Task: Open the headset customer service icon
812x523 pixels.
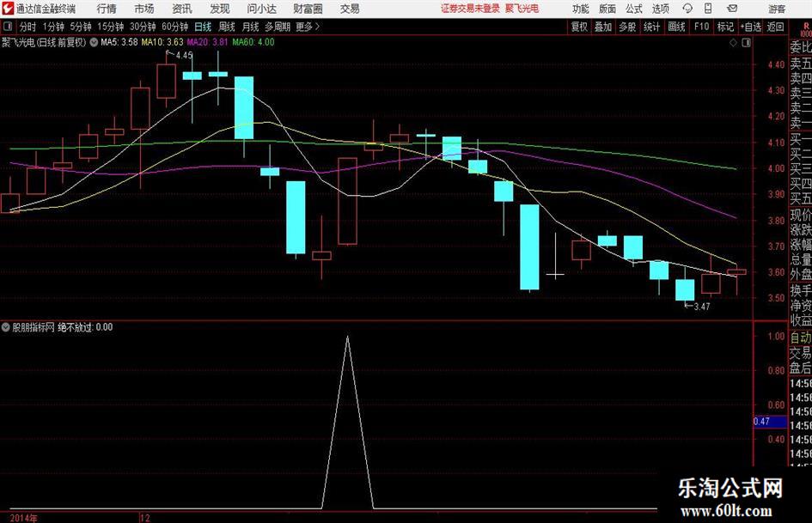Action: 687,9
